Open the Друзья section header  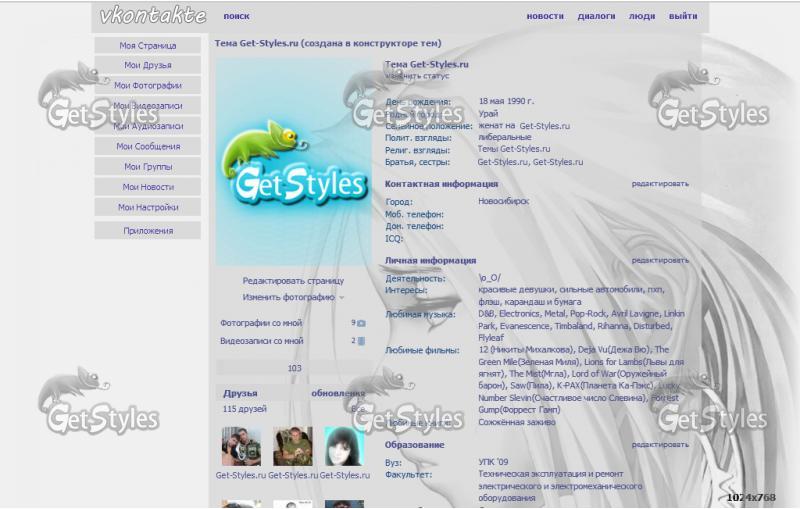point(240,393)
